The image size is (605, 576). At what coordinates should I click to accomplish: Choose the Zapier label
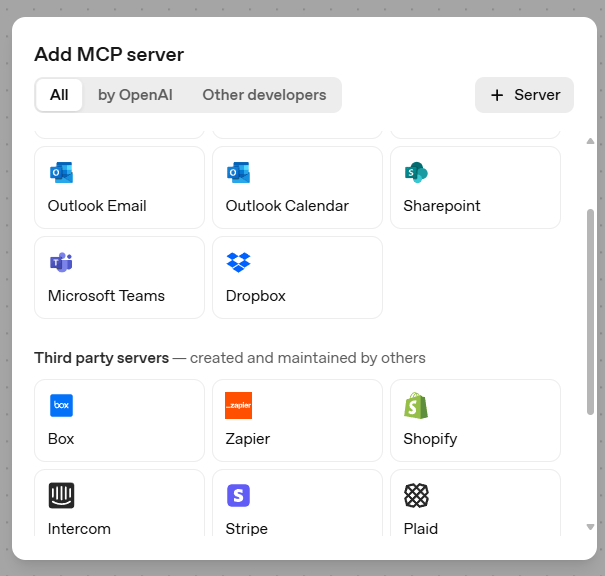[x=248, y=439]
